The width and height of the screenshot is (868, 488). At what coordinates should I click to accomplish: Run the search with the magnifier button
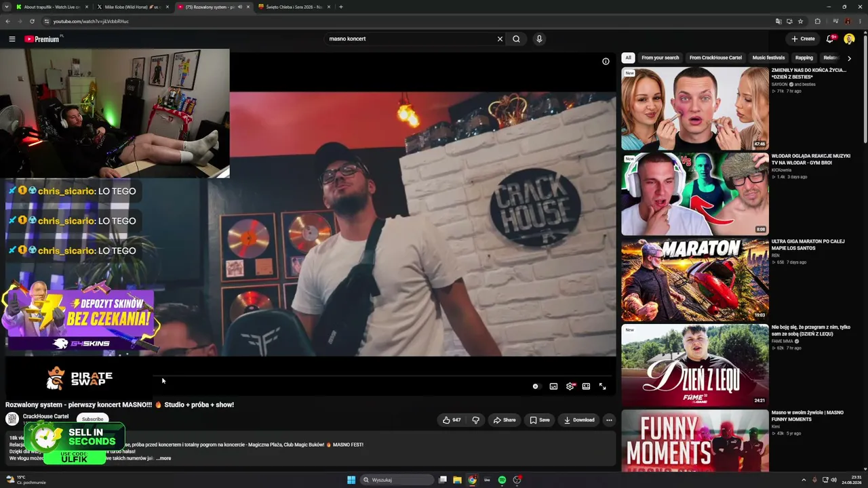(516, 39)
